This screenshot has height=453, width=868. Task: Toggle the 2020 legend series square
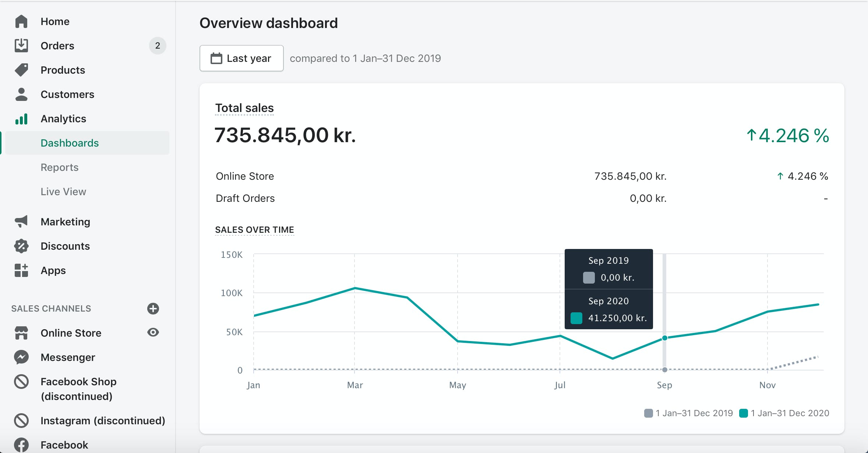tap(743, 413)
